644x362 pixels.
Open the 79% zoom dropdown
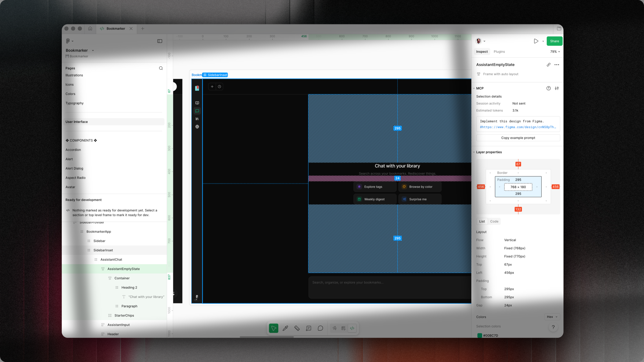click(x=554, y=51)
